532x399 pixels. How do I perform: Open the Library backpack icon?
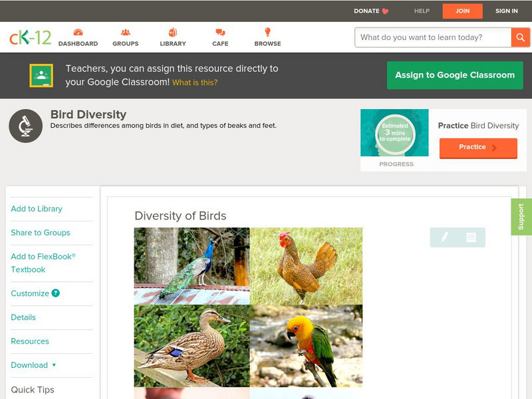(173, 32)
